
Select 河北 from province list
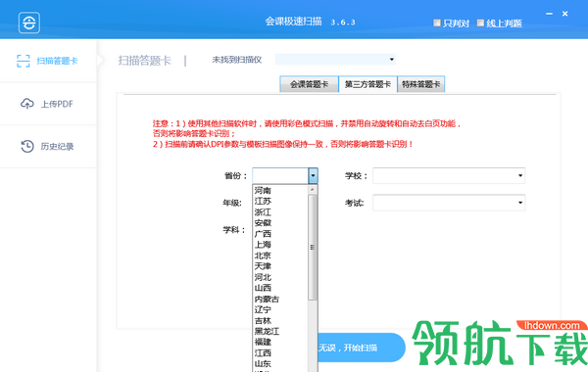pyautogui.click(x=280, y=277)
